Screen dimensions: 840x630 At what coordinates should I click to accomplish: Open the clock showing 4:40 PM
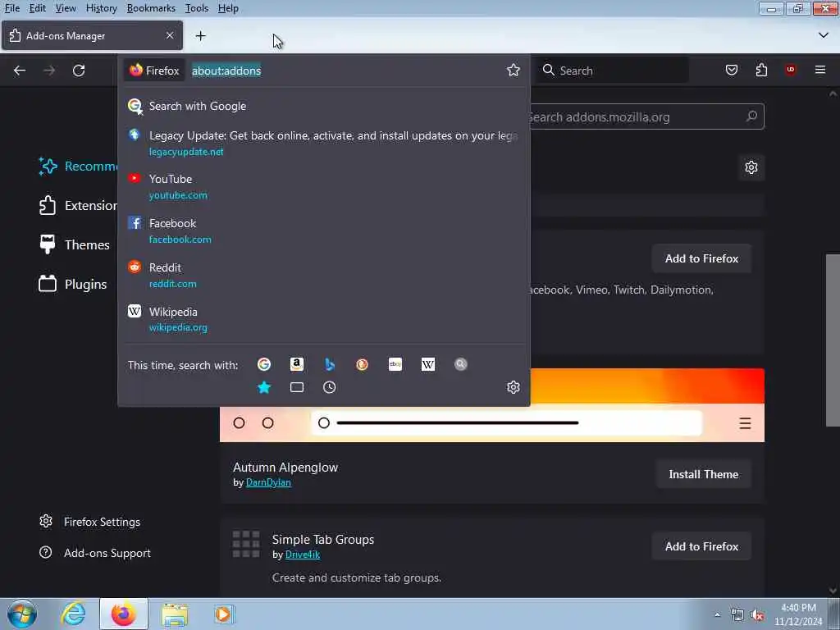(798, 614)
